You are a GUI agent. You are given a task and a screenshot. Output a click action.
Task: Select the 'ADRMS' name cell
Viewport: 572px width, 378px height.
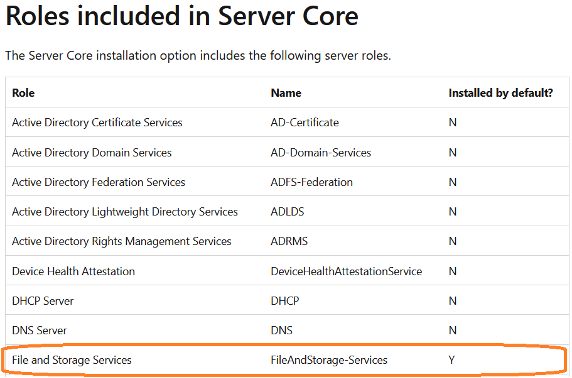pos(289,241)
